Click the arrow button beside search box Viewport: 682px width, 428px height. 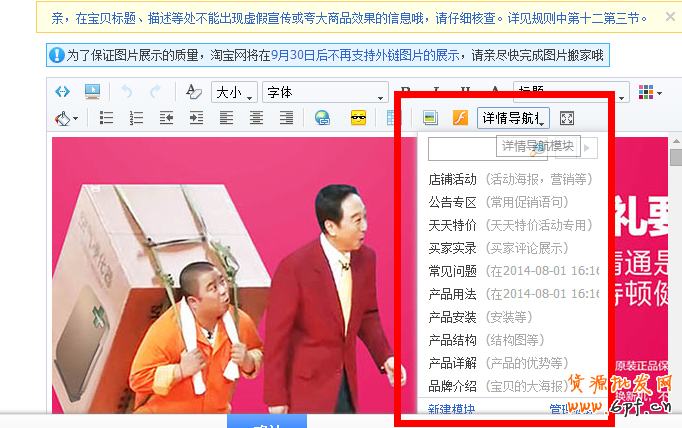tap(587, 148)
